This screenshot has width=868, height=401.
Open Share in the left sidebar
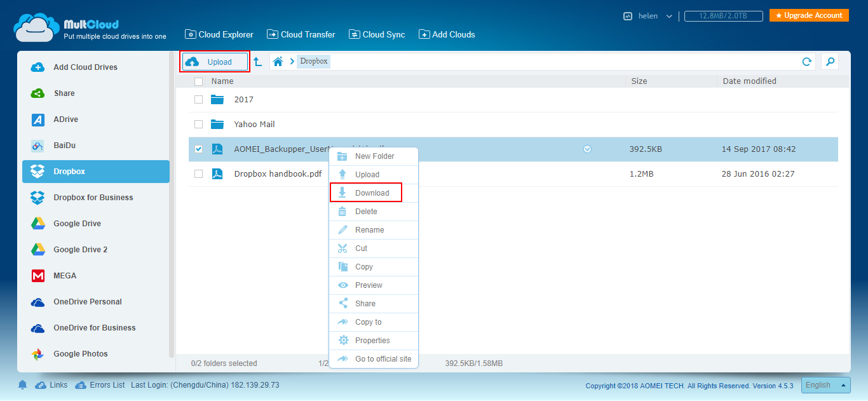[x=96, y=93]
